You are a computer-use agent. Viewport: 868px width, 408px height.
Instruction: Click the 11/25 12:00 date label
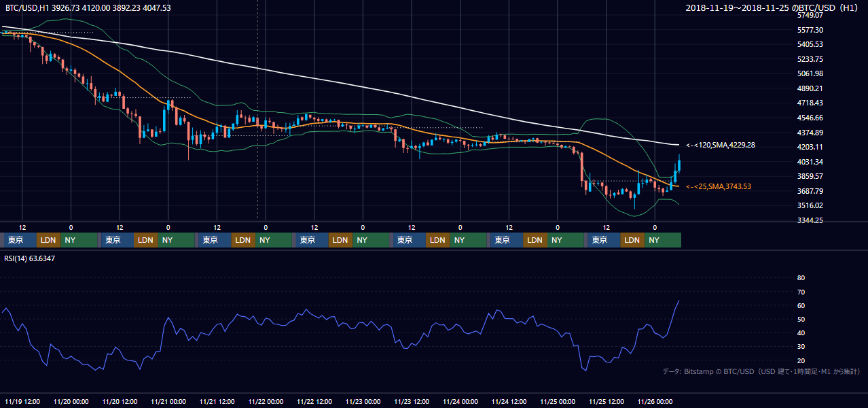[607, 402]
